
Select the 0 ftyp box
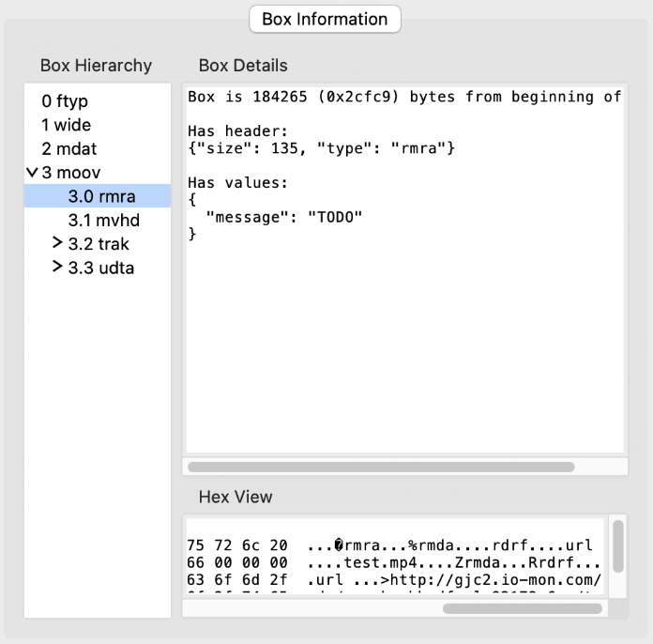click(65, 100)
